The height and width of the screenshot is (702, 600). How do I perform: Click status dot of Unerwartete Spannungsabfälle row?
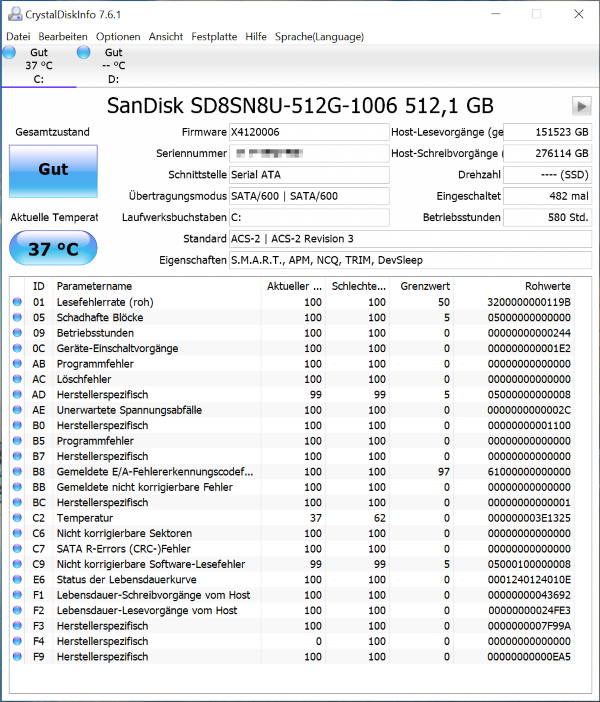point(17,410)
